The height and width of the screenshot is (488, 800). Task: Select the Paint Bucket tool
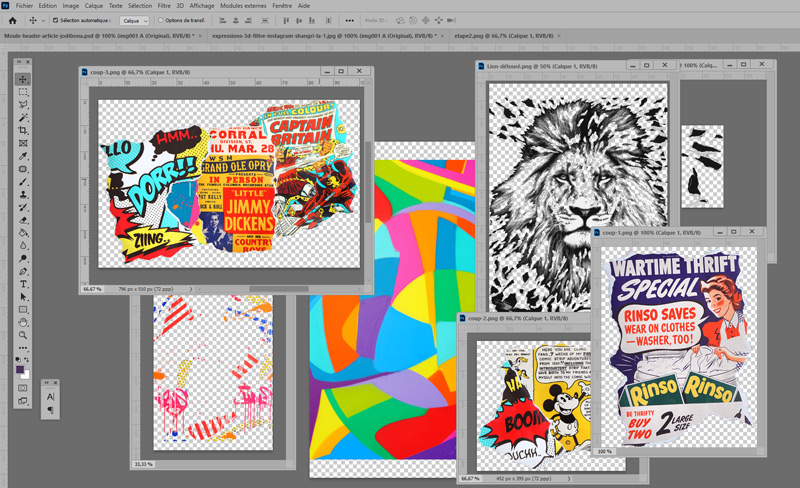pos(23,233)
